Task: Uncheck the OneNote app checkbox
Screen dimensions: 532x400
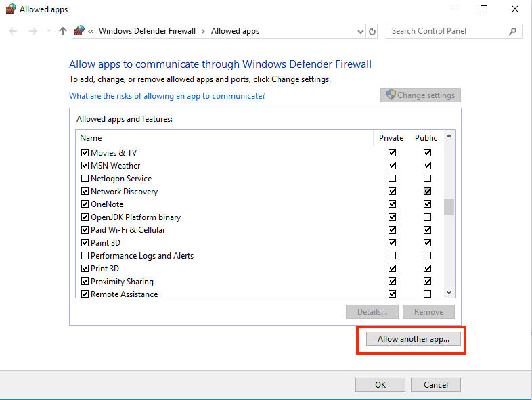Action: (x=85, y=204)
